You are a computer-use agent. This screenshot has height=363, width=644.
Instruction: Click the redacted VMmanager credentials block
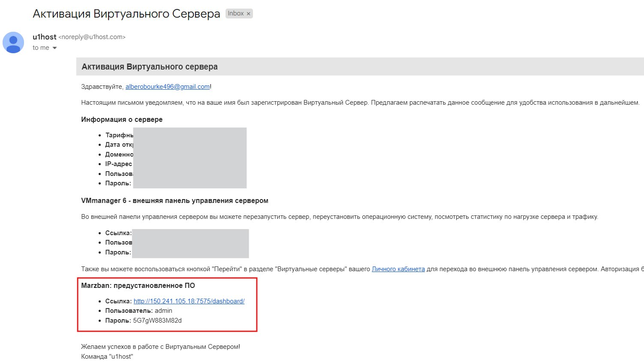(x=190, y=243)
